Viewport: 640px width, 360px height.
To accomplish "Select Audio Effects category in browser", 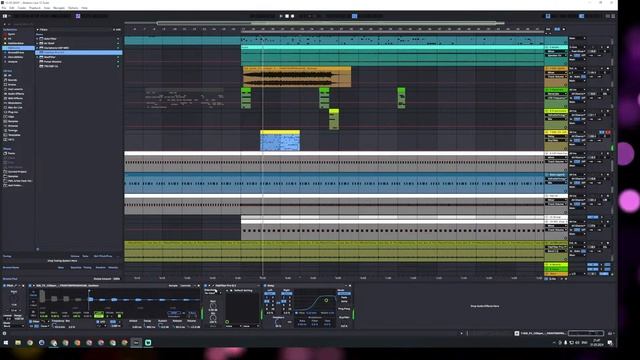I will [x=16, y=94].
